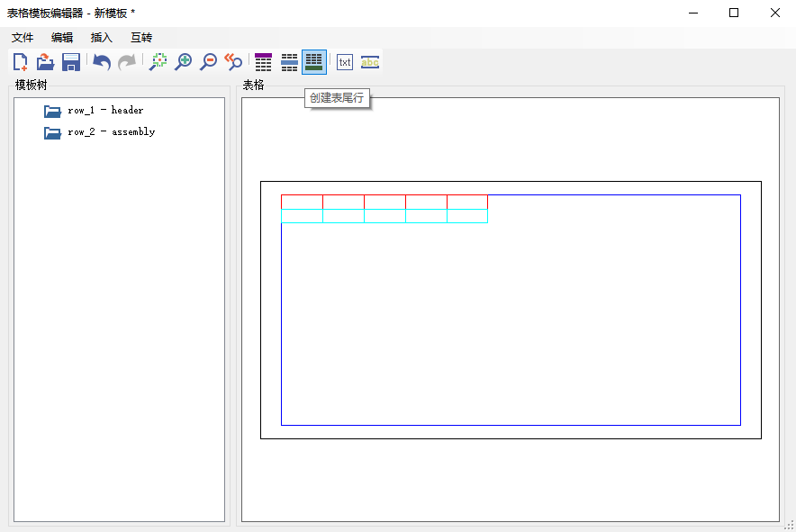The width and height of the screenshot is (796, 532).
Task: Open the 编辑 menu
Action: tap(62, 38)
